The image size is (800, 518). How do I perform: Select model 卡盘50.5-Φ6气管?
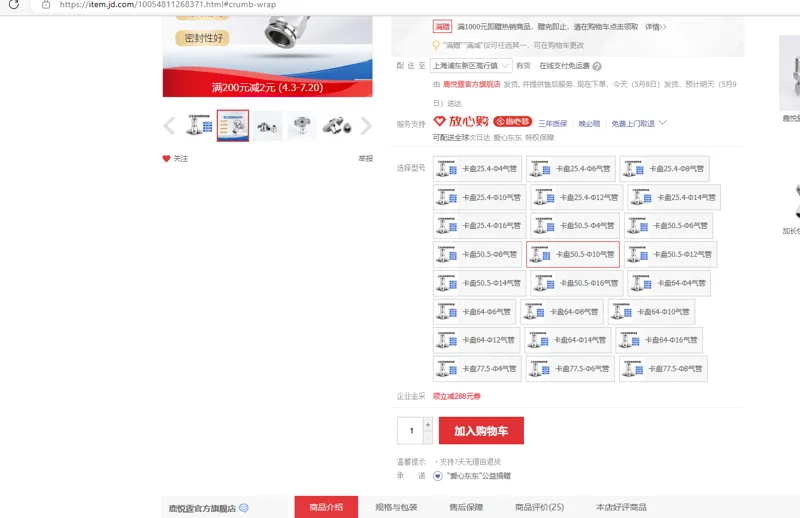pos(669,226)
